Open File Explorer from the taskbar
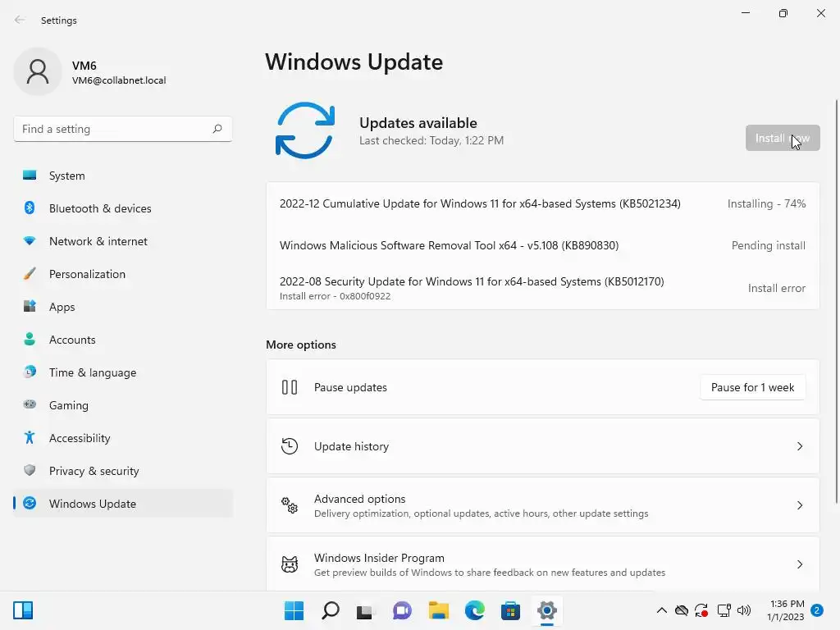Screen dimensions: 840x630 [438, 610]
